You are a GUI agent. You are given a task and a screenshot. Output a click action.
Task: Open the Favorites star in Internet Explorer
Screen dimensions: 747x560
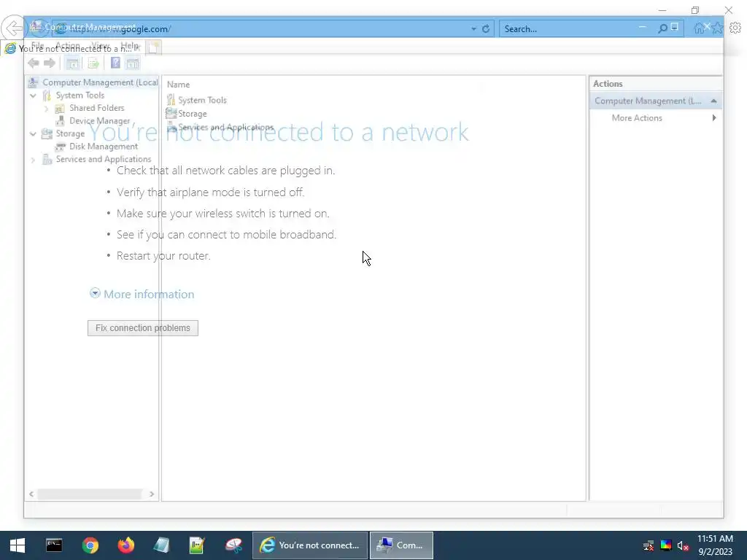coord(717,28)
